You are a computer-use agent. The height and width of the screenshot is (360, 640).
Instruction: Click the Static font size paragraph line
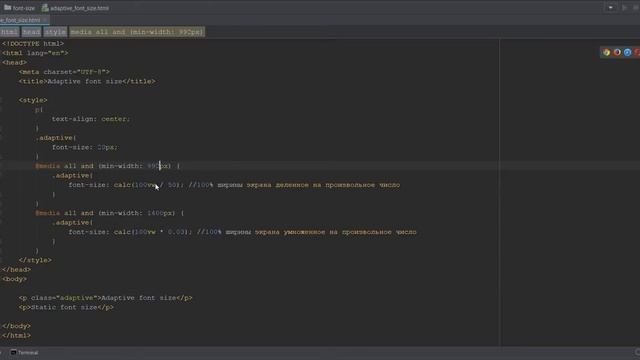pos(66,307)
